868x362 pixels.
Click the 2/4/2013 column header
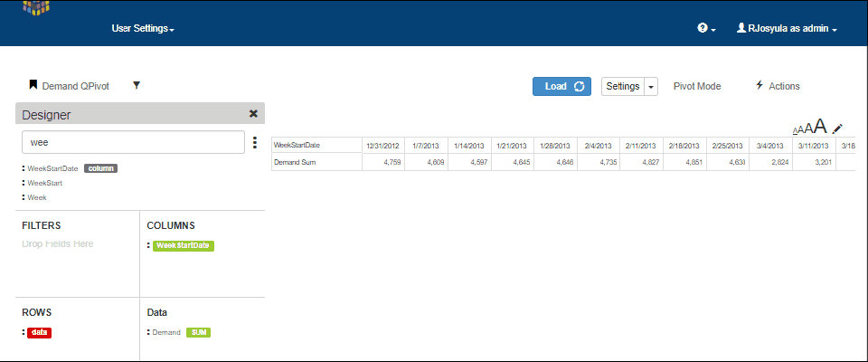[599, 146]
